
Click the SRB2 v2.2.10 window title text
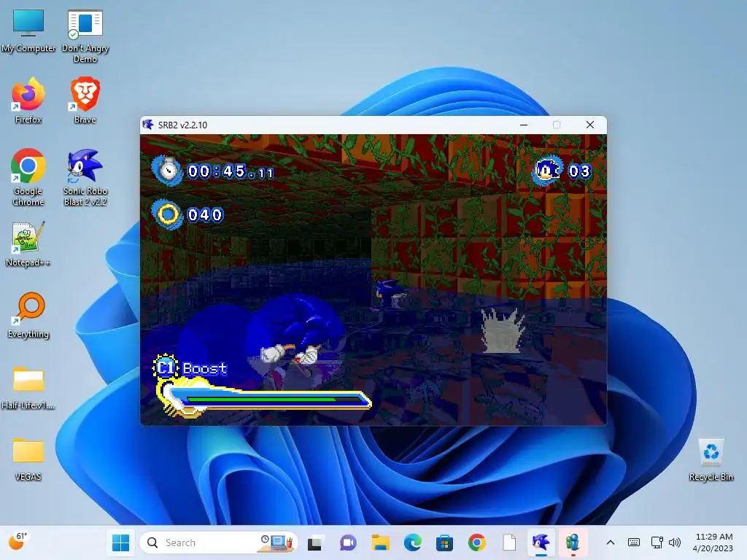point(182,125)
